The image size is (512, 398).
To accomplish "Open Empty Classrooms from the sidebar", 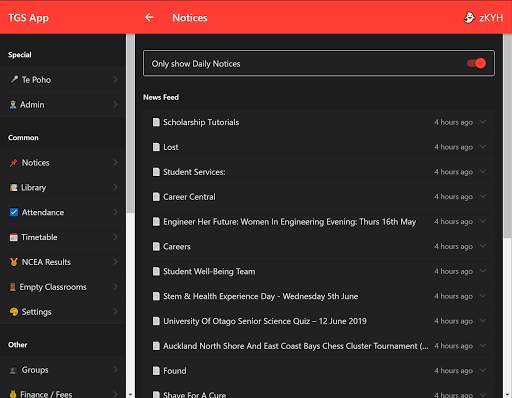I will pos(63,287).
